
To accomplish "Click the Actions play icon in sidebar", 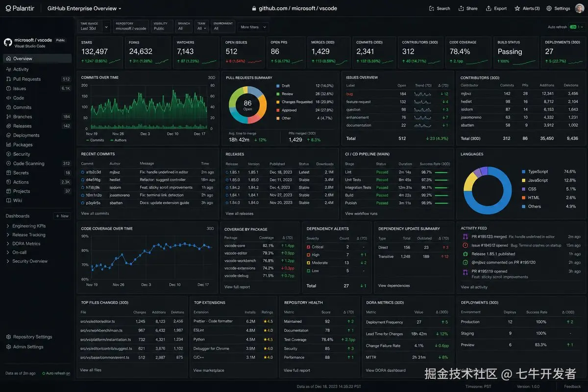I will [8, 182].
